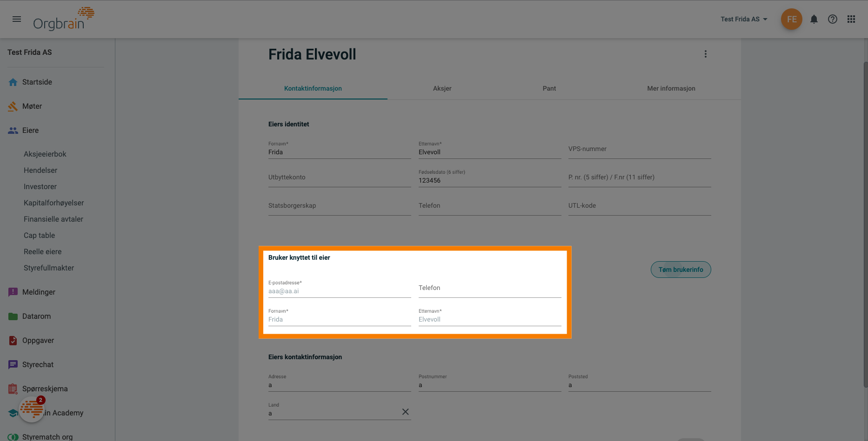Click the Eiere people icon
Image resolution: width=868 pixels, height=441 pixels.
click(x=13, y=131)
